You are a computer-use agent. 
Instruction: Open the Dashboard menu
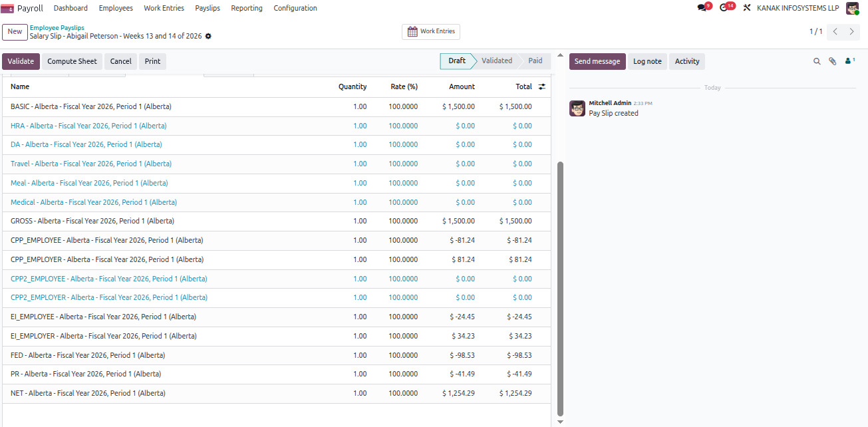tap(71, 8)
